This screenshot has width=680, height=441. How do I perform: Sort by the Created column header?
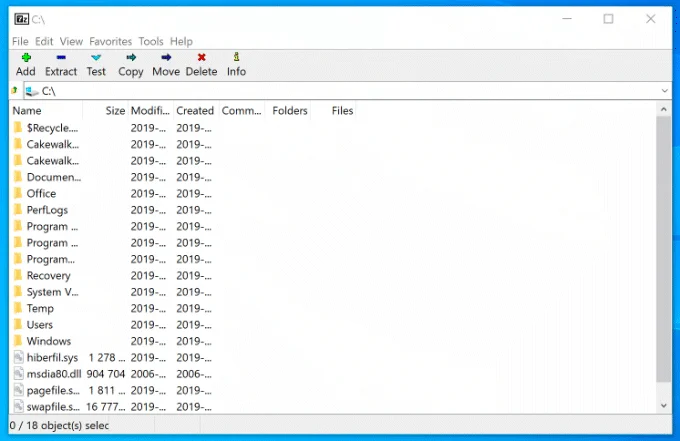[x=196, y=111]
